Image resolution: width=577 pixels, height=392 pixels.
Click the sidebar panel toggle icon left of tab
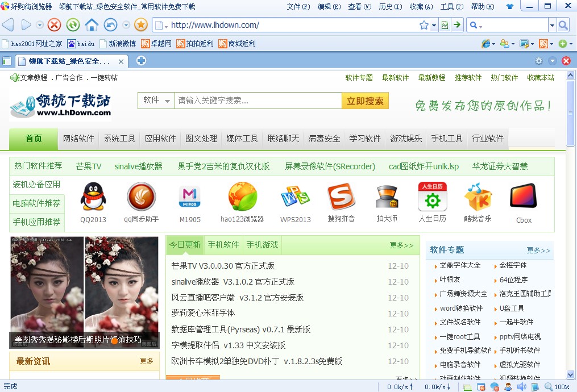click(7, 61)
